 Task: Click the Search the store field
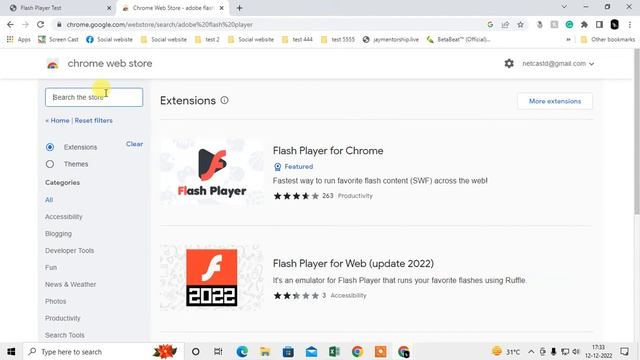pos(94,97)
